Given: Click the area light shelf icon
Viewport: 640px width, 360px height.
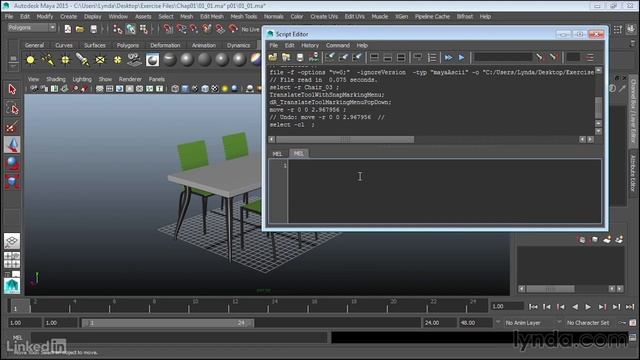Looking at the screenshot, I should pyautogui.click(x=100, y=60).
